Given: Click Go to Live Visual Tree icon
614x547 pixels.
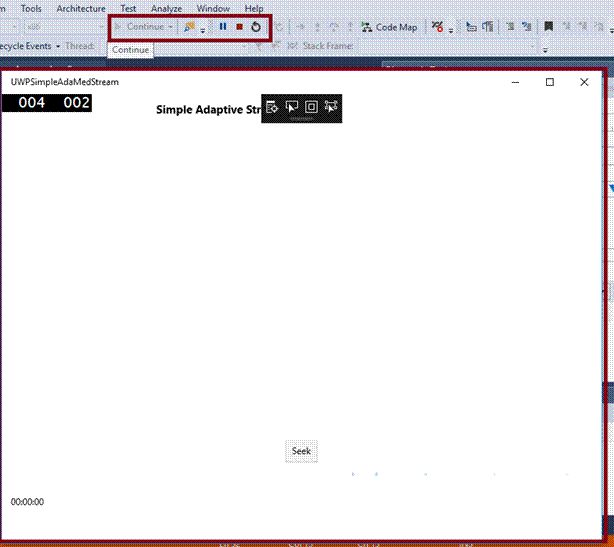Looking at the screenshot, I should click(x=272, y=107).
